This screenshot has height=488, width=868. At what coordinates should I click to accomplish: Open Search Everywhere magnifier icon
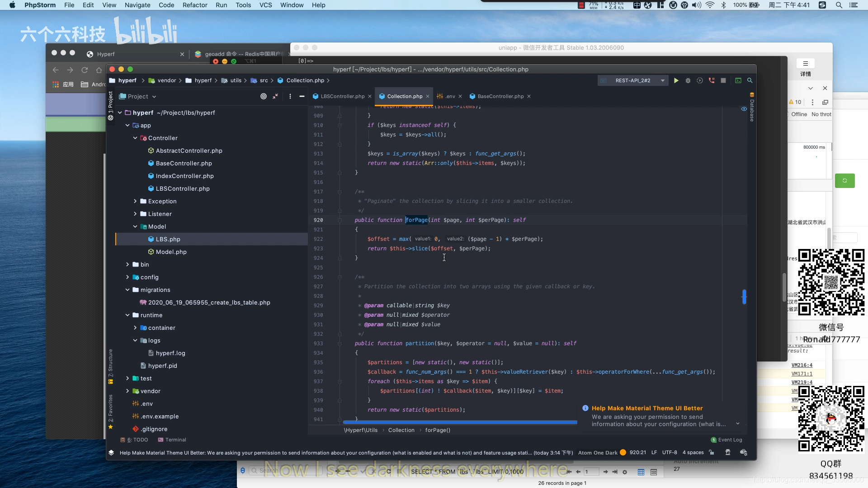tap(750, 80)
